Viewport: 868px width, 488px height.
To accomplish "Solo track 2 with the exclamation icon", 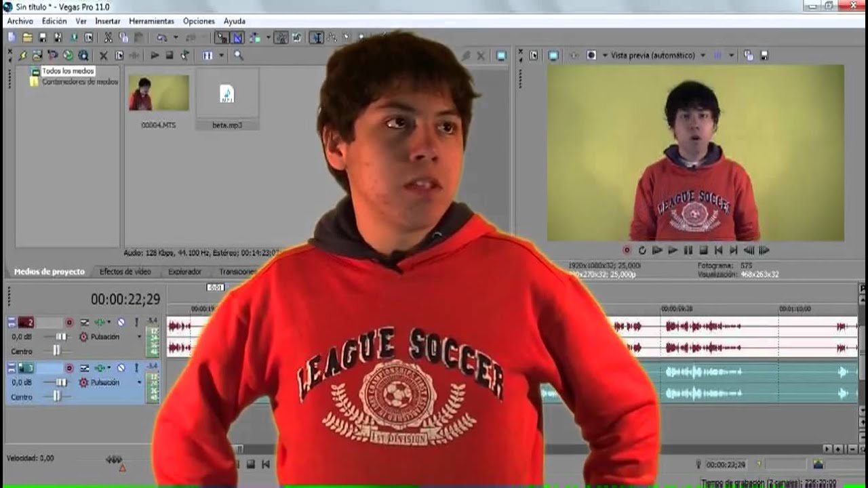I will tap(136, 323).
